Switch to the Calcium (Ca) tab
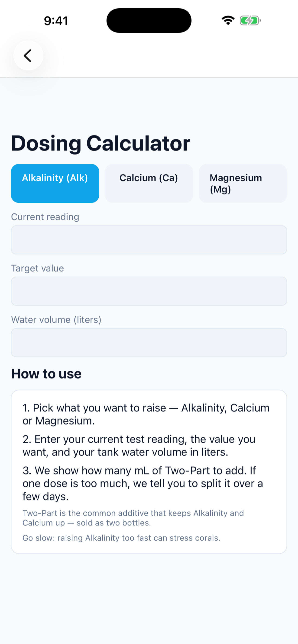The width and height of the screenshot is (298, 644). tap(149, 183)
